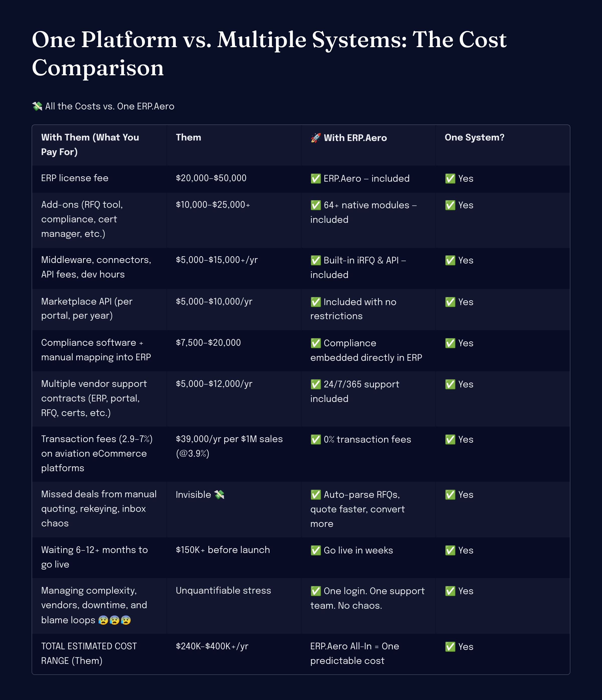Click the check mark before Go live in weeks
The height and width of the screenshot is (700, 602).
tap(316, 550)
